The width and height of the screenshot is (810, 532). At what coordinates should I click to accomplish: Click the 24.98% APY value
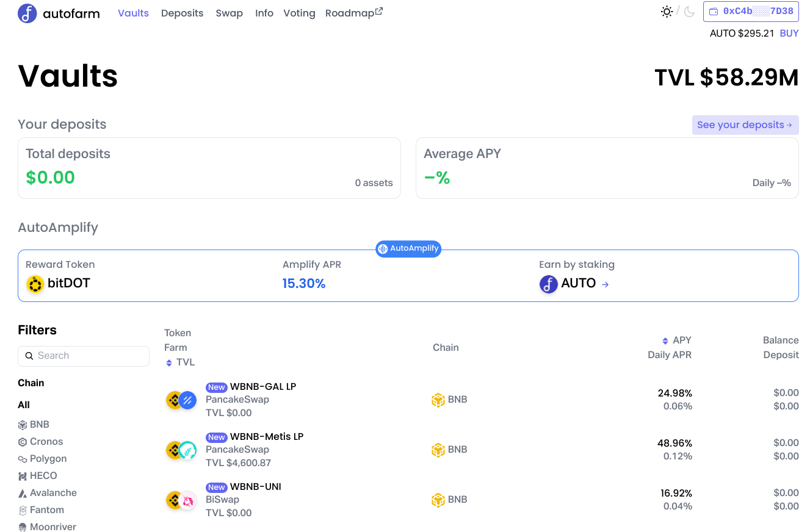tap(675, 393)
